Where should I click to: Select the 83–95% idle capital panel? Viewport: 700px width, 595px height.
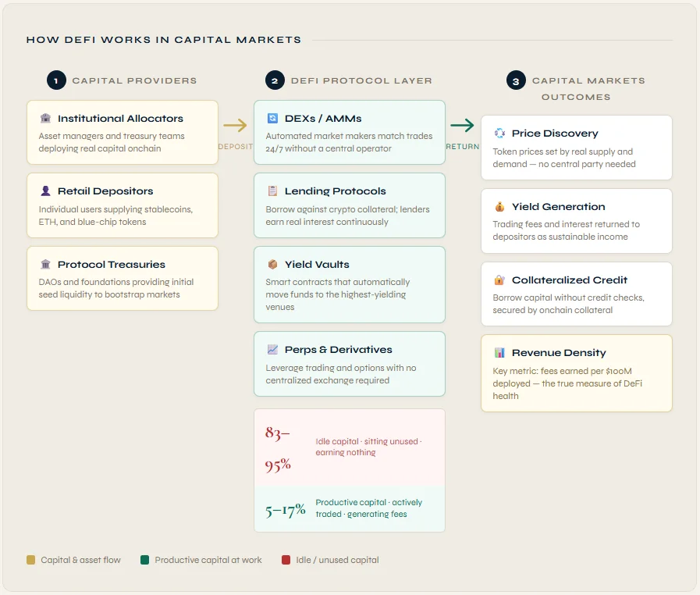349,447
